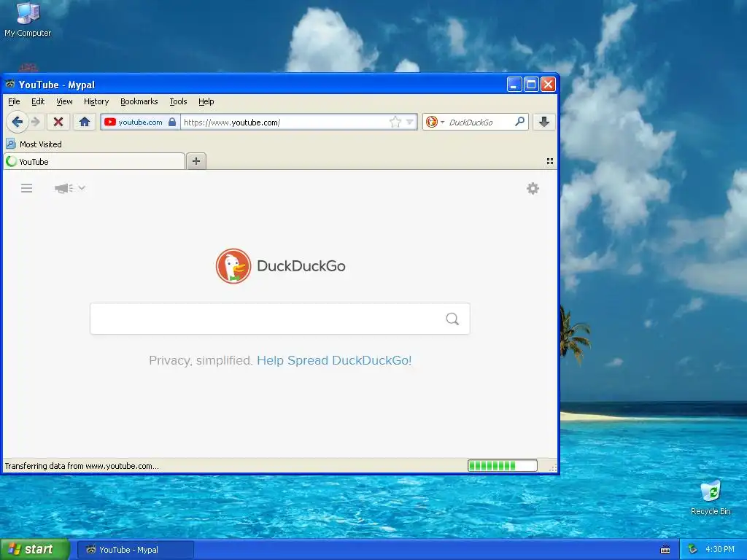Click the Transferring data status text
This screenshot has height=560, width=747.
click(x=82, y=466)
